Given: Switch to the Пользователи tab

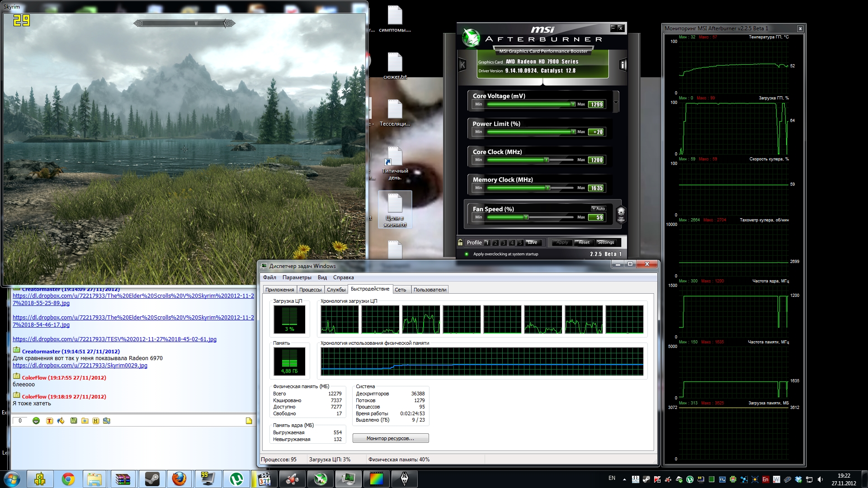Looking at the screenshot, I should pyautogui.click(x=430, y=290).
